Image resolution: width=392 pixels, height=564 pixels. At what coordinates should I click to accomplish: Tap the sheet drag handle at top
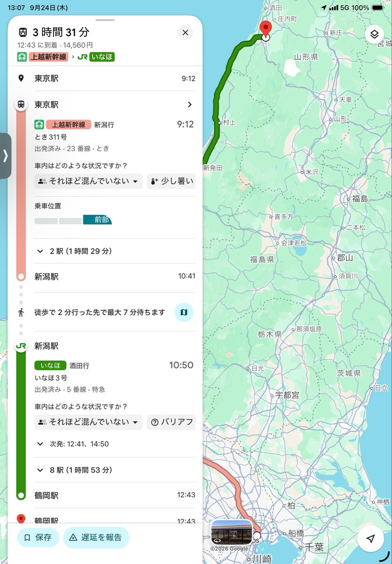pyautogui.click(x=105, y=20)
